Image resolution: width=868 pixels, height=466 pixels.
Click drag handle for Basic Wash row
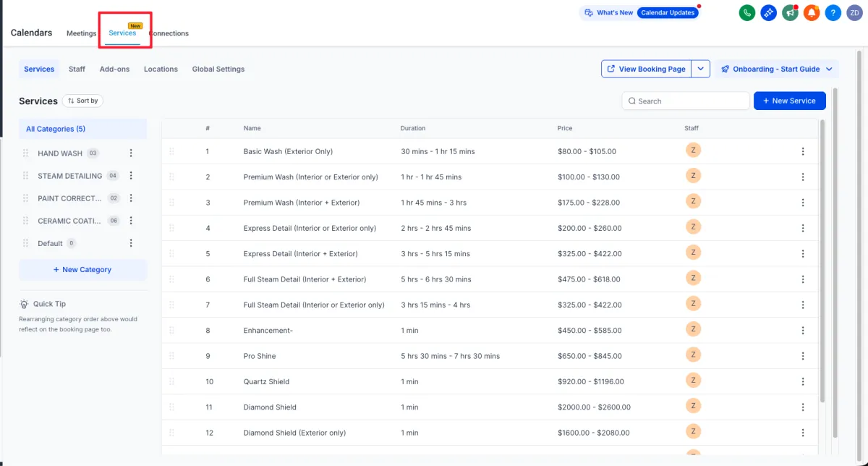tap(172, 152)
